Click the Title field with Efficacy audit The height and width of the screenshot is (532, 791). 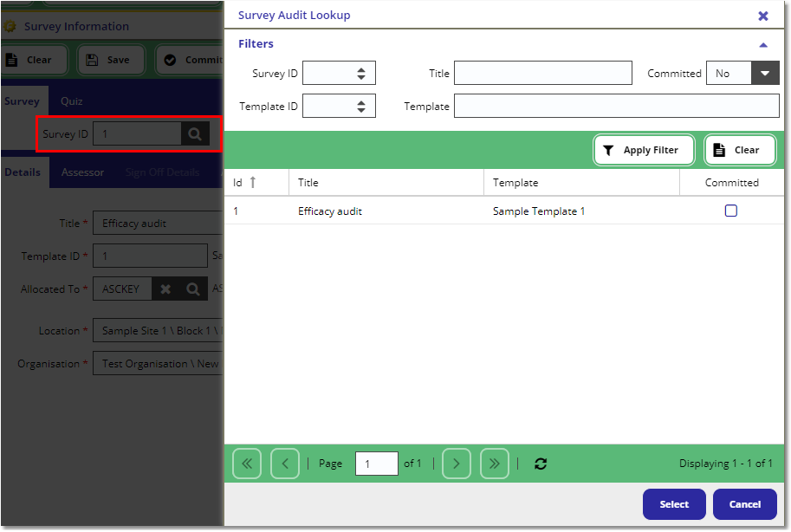pos(158,223)
